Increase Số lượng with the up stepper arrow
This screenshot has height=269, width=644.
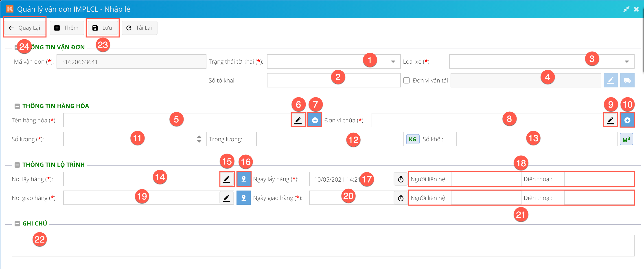coord(199,137)
